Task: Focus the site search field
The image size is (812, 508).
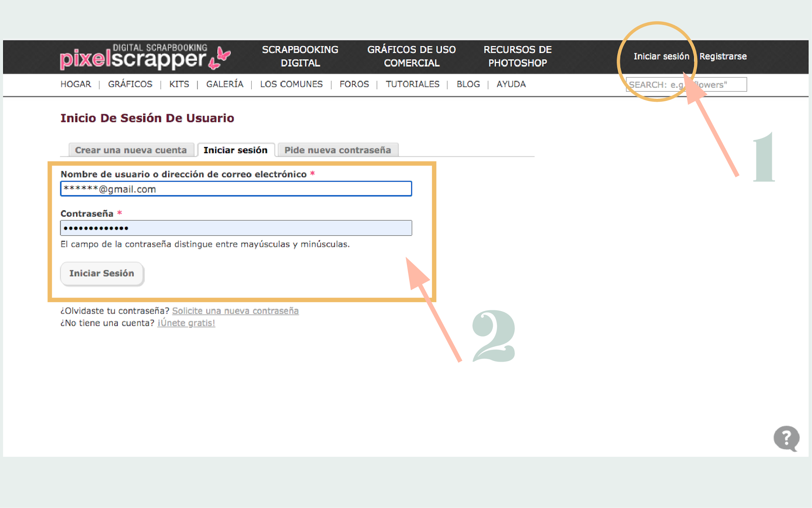Action: (x=686, y=85)
